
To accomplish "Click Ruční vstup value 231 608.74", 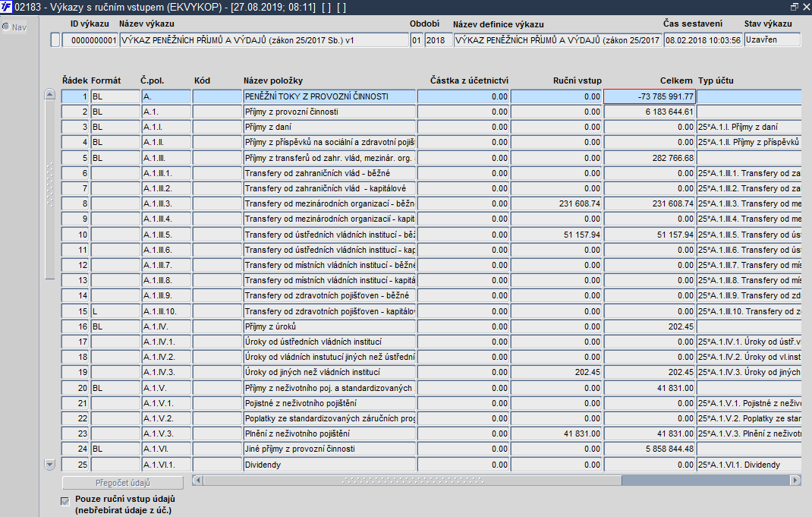I will (556, 203).
